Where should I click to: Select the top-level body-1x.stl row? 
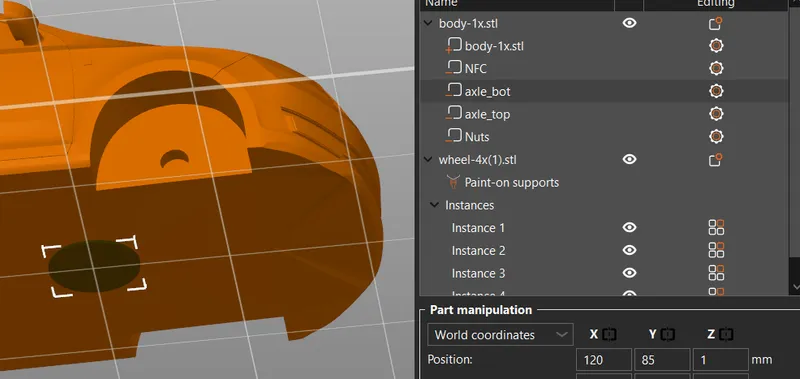click(605, 23)
